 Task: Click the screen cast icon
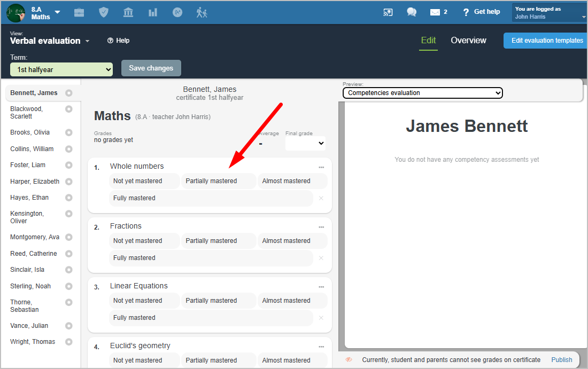point(388,12)
